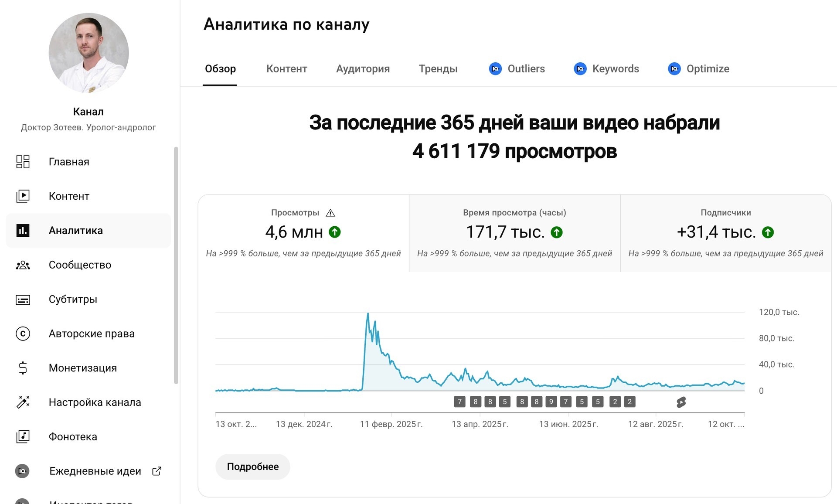Open Сообщество people icon in sidebar
This screenshot has width=837, height=504.
pos(23,265)
